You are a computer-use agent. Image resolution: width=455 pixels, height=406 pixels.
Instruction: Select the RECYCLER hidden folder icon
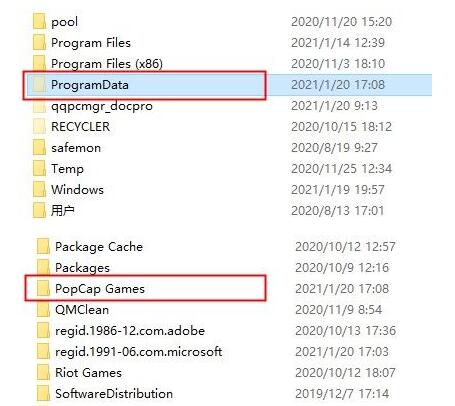[x=39, y=126]
